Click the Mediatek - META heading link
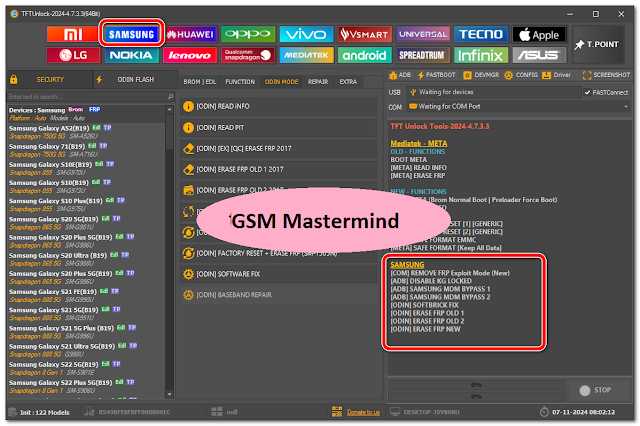The image size is (640, 426). point(418,144)
